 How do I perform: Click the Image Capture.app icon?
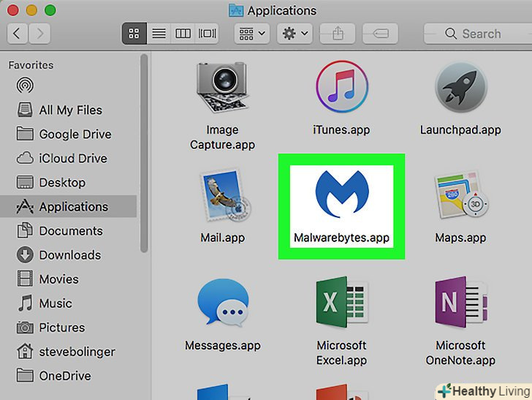point(222,89)
